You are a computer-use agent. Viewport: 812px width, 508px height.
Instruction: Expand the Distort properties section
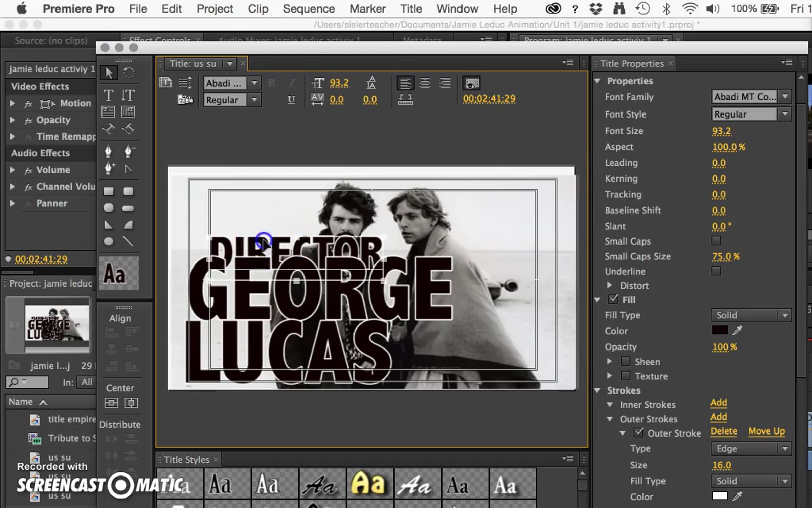(610, 285)
